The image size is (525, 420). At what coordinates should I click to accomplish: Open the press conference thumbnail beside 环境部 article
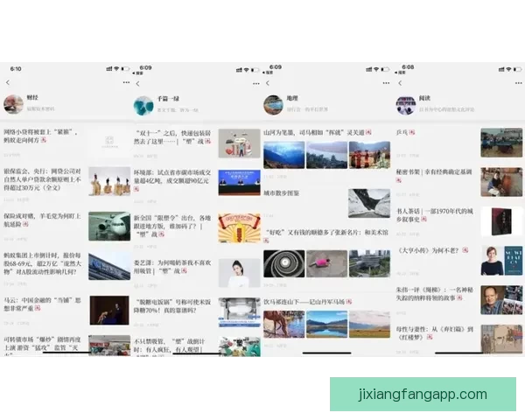239,183
